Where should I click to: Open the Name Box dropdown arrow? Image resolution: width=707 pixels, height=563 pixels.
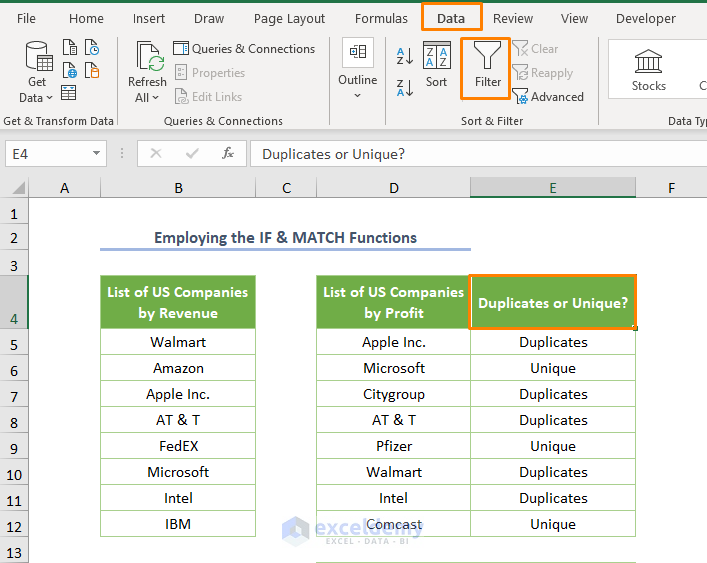[x=97, y=153]
